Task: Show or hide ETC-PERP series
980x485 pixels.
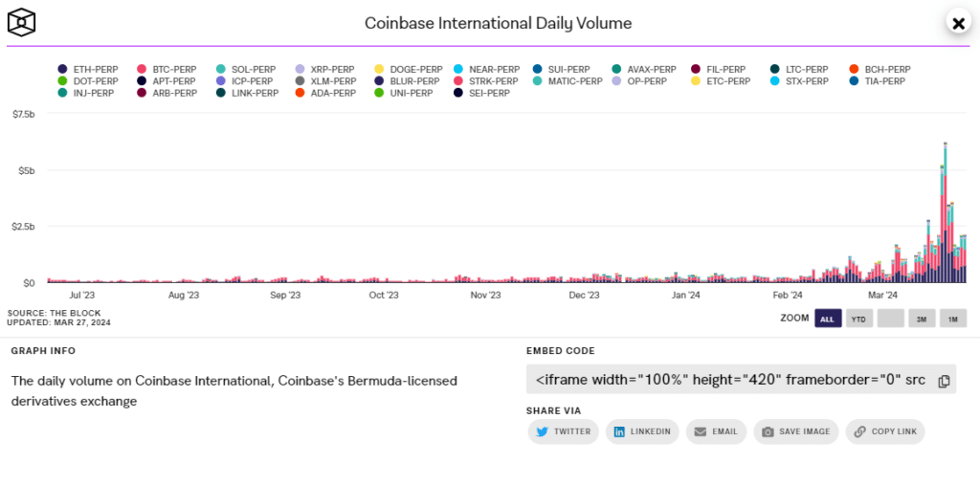Action: pyautogui.click(x=719, y=81)
